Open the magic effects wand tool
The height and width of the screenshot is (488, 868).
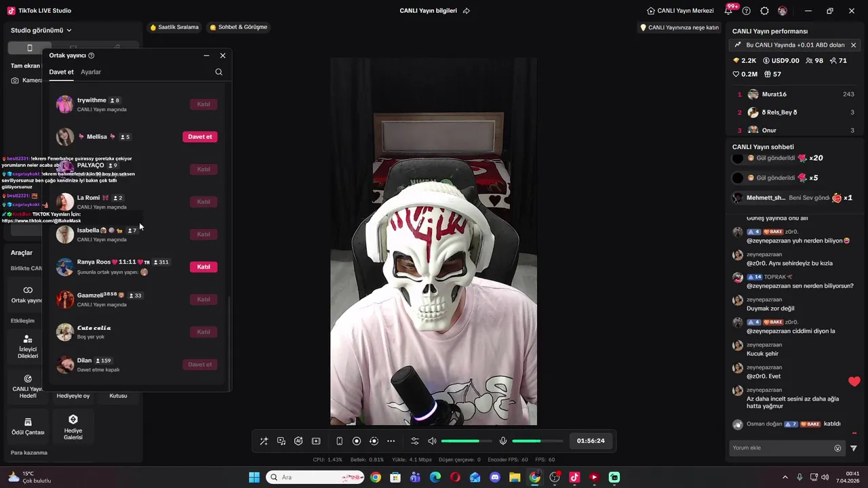pyautogui.click(x=264, y=441)
